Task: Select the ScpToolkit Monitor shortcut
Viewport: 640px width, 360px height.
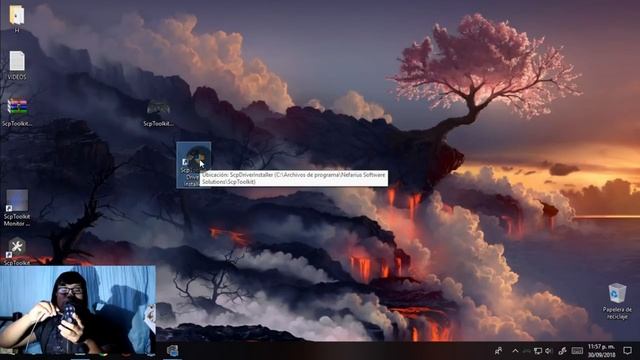Action: [17, 208]
